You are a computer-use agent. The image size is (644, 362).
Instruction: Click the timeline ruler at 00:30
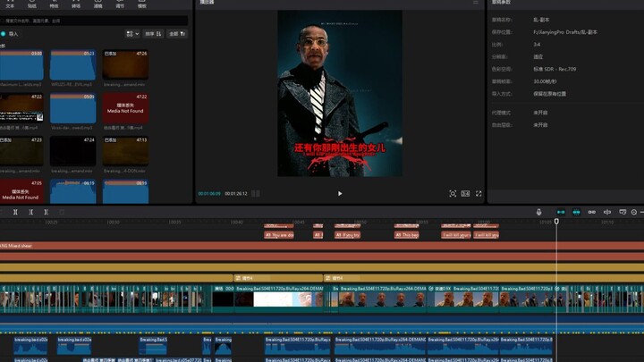click(x=113, y=222)
